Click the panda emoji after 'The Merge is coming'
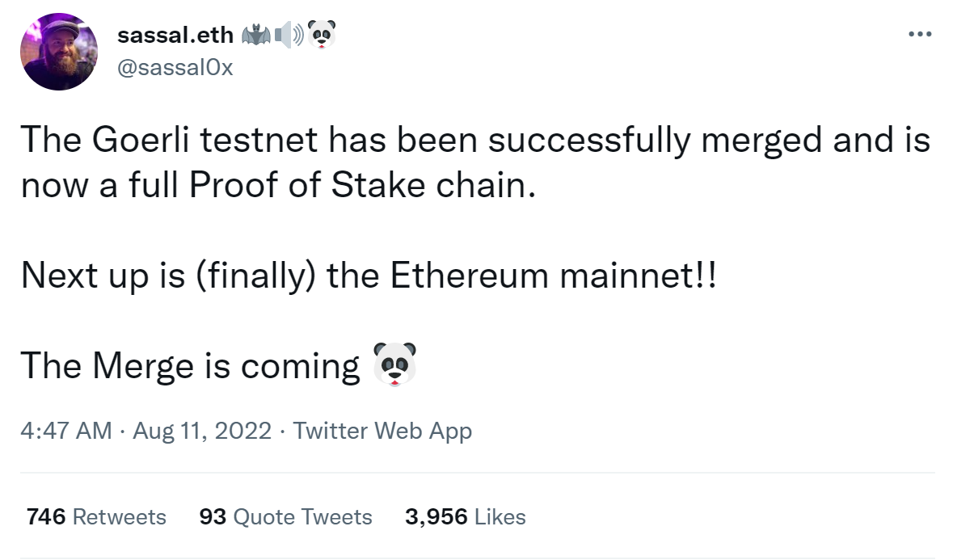953x560 pixels. [394, 365]
